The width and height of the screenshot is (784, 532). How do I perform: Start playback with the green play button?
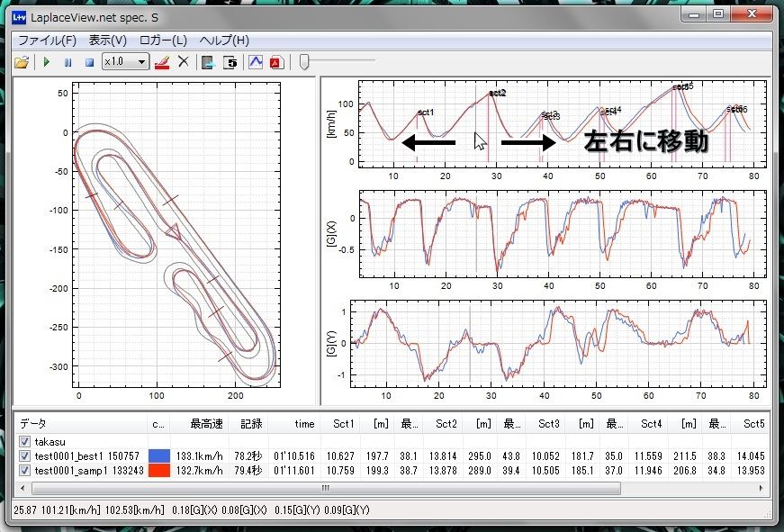[x=47, y=62]
